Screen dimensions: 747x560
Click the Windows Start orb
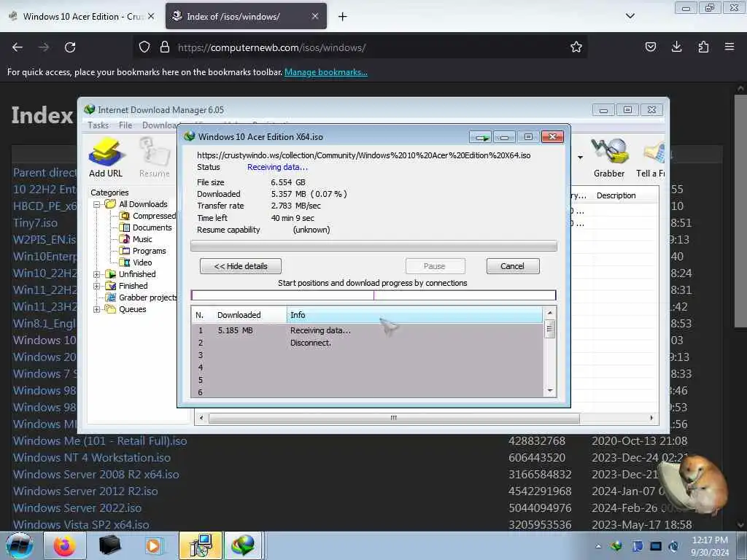19,545
